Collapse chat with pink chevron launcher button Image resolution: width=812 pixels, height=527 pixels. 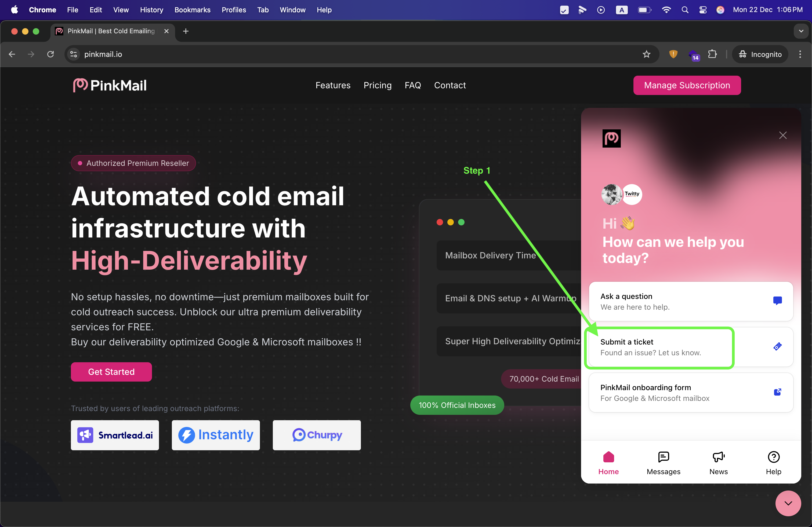[x=788, y=503]
